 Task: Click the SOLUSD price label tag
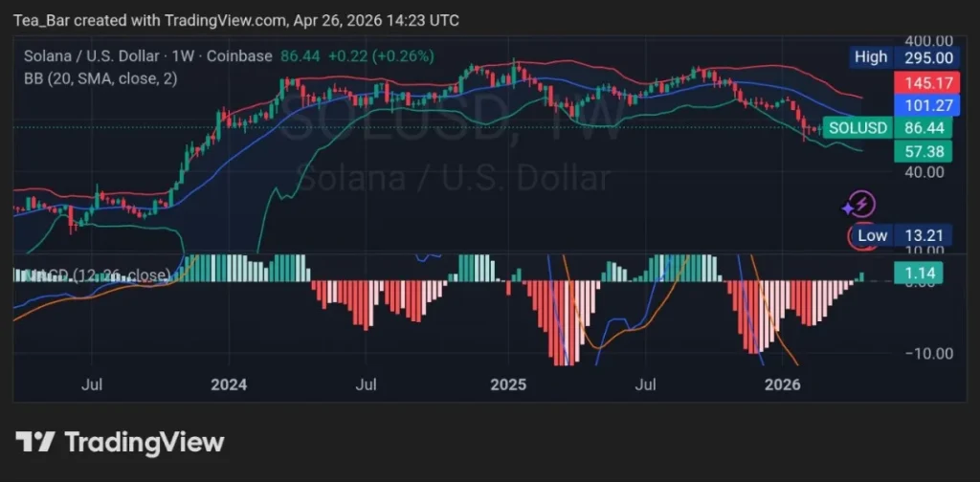coord(857,128)
